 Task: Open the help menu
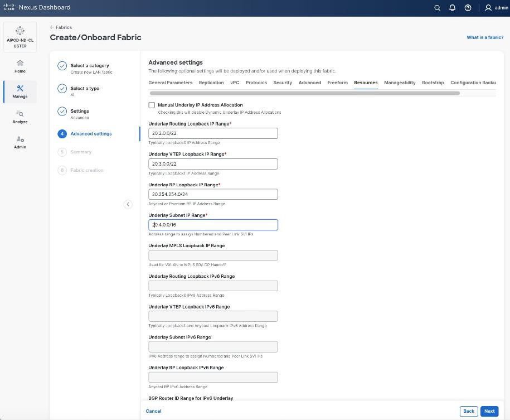coord(468,7)
